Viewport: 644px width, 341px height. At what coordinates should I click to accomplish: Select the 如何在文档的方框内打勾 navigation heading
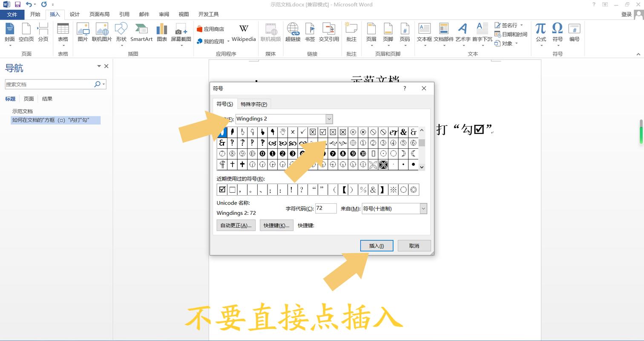pos(55,120)
